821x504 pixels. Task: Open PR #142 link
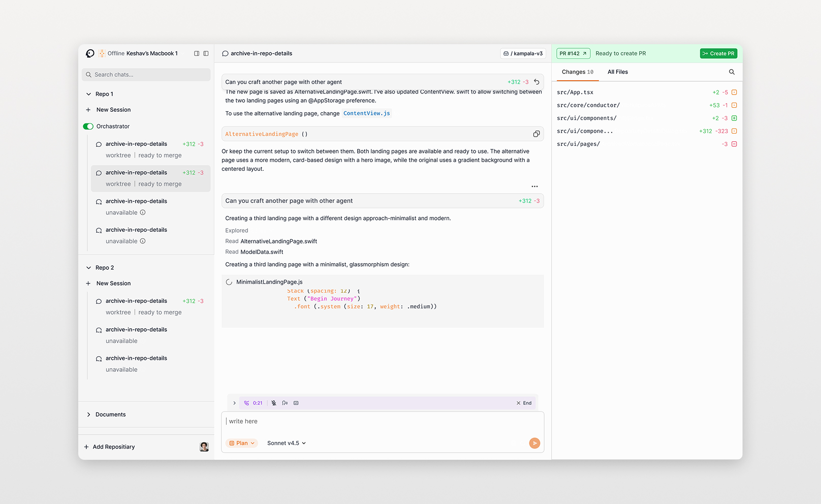coord(573,53)
